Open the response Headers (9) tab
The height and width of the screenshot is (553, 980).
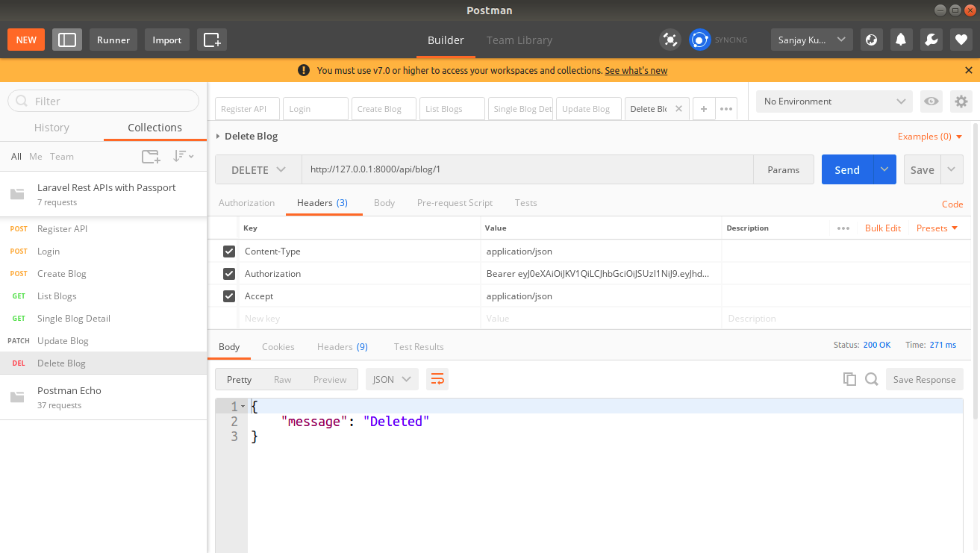tap(343, 347)
